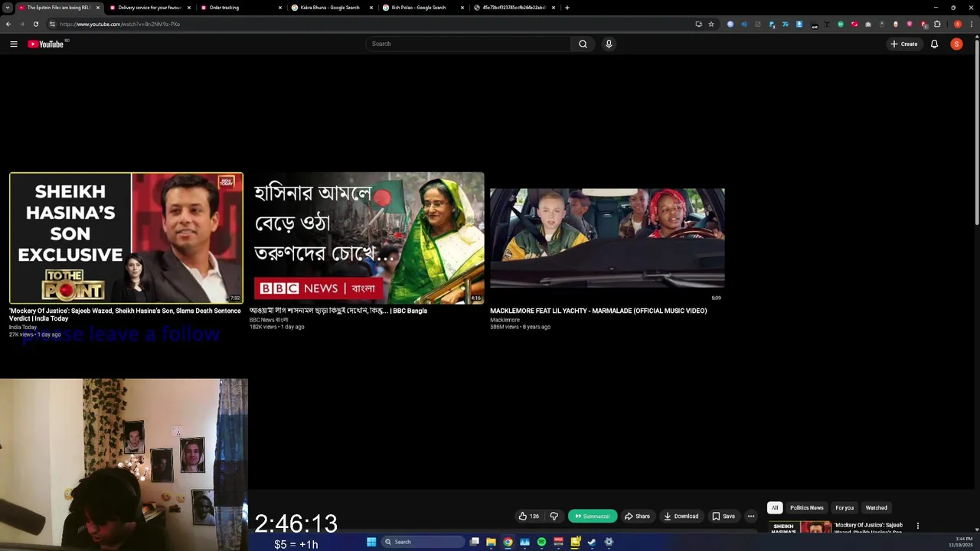
Task: Save the video to a playlist
Action: 724,516
